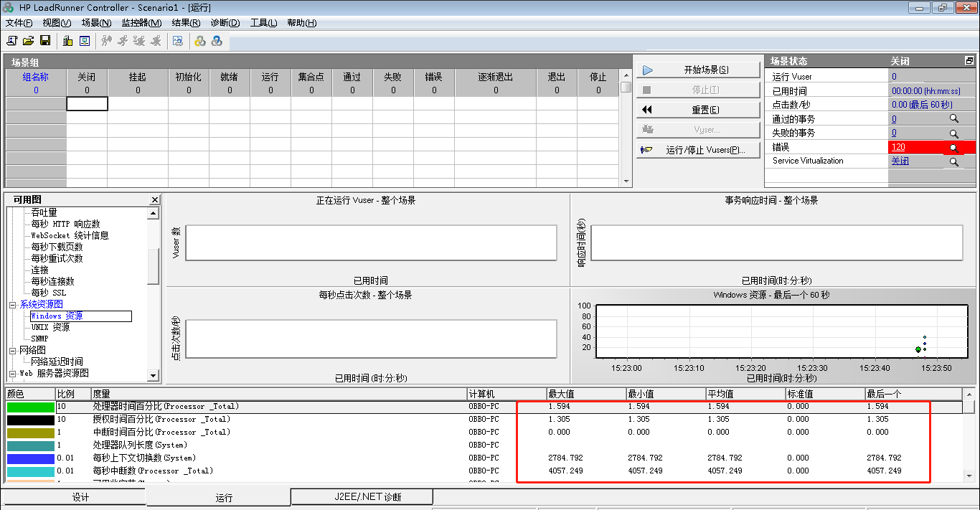Click the 120 errors link
980x510 pixels.
(898, 147)
